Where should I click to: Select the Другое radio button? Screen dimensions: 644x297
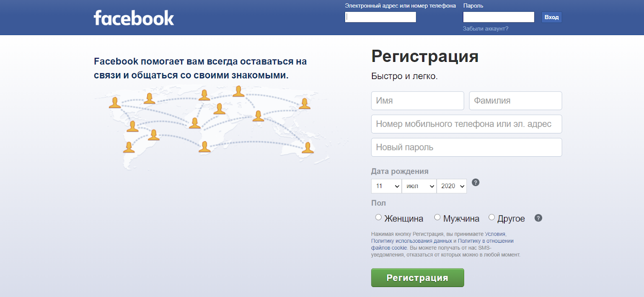(x=491, y=217)
